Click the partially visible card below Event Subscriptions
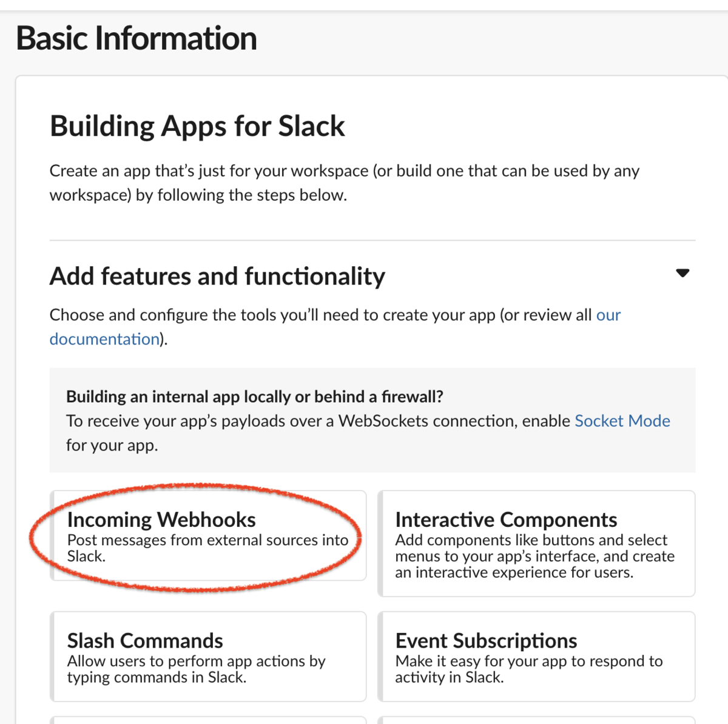728x724 pixels. (536, 720)
